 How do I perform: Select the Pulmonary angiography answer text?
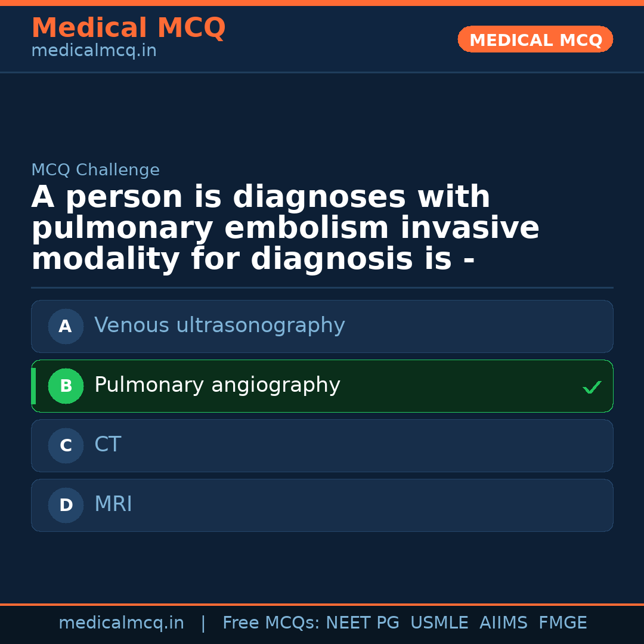(217, 385)
